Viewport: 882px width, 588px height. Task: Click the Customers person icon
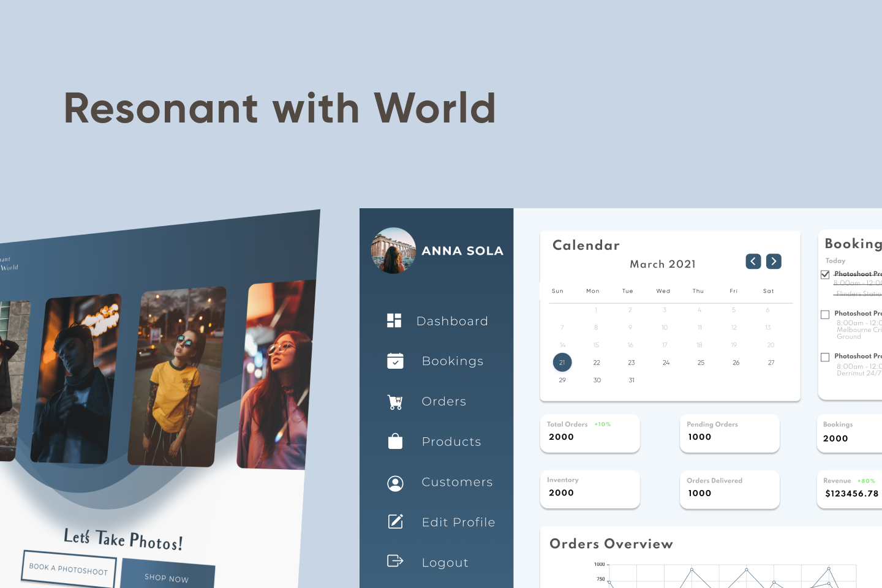[395, 483]
